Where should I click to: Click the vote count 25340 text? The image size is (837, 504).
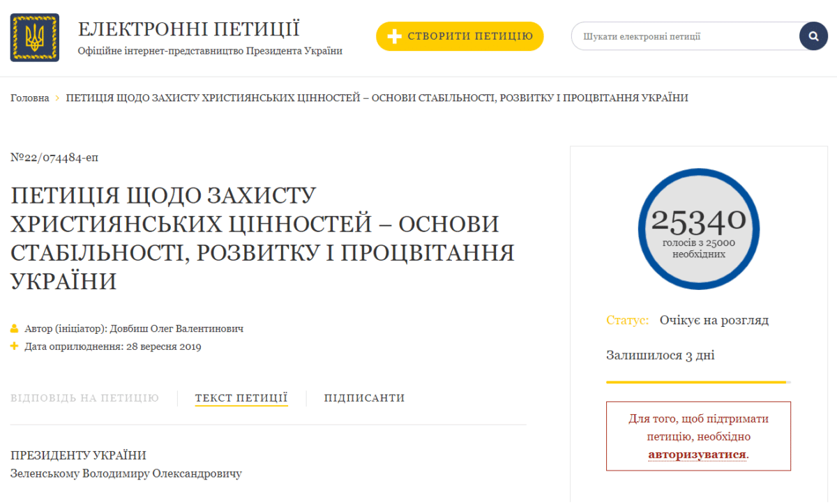pos(698,220)
